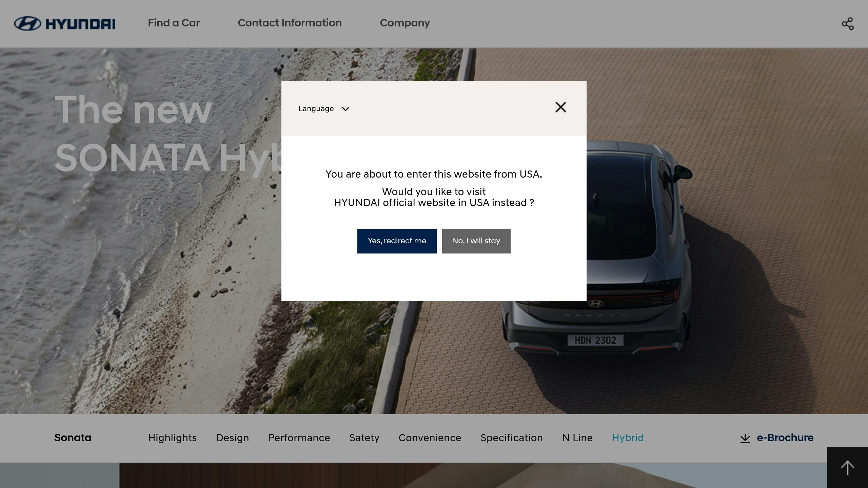The height and width of the screenshot is (488, 868).
Task: Close the redirect dialog with X
Action: tap(561, 107)
